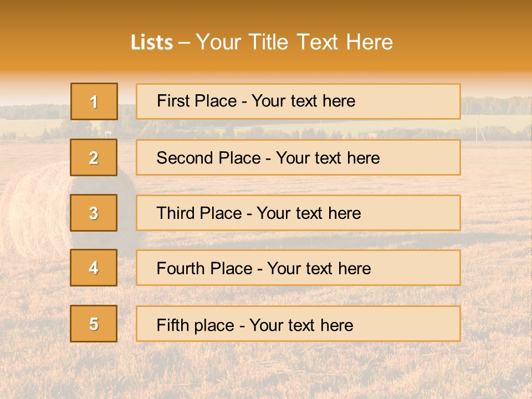Select the number 4 orange square
Image resolution: width=532 pixels, height=399 pixels.
tap(94, 268)
